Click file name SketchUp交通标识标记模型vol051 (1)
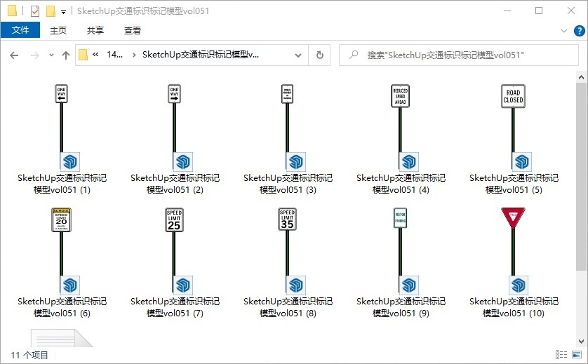The height and width of the screenshot is (364, 588). point(62,184)
